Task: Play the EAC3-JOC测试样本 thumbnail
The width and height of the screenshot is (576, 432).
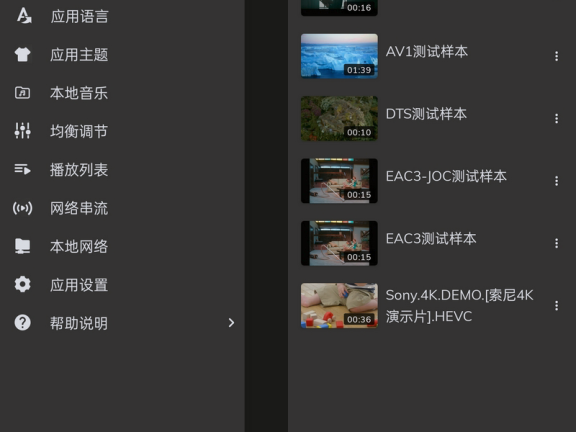Action: tap(339, 181)
